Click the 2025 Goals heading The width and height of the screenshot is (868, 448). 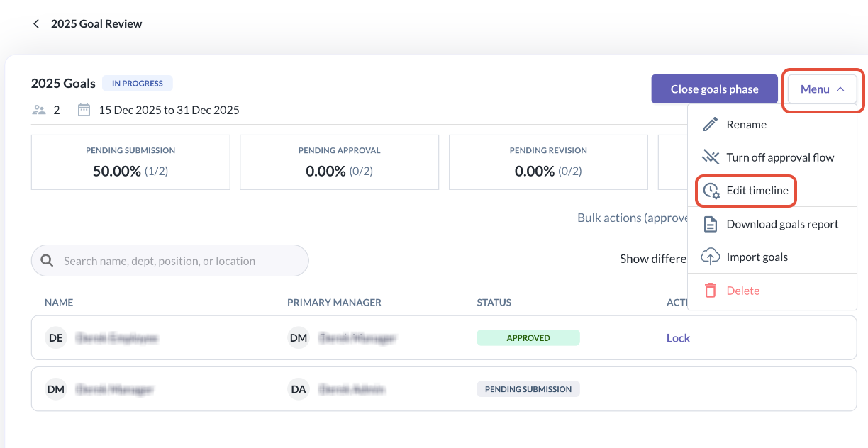tap(63, 84)
